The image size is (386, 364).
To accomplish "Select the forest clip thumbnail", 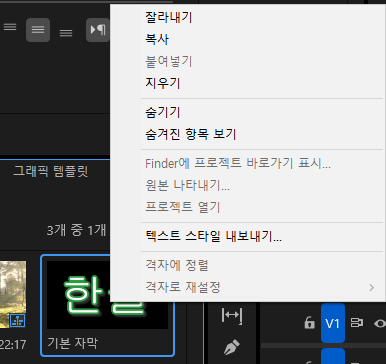I will (x=13, y=295).
